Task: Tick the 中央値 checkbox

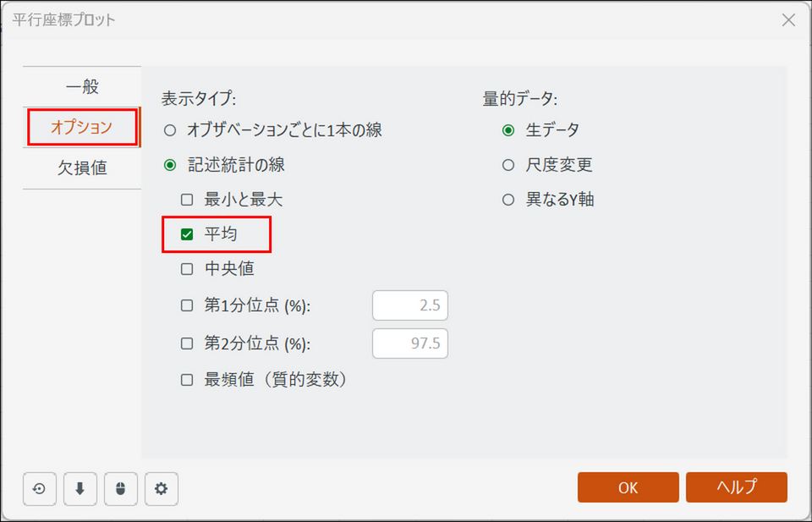Action: 187,270
